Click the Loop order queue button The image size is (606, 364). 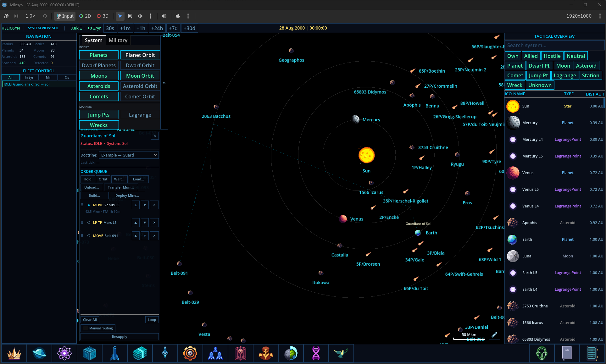(x=152, y=320)
